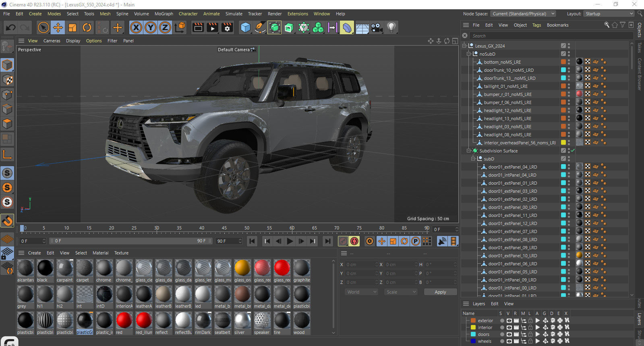Image resolution: width=644 pixels, height=346 pixels.
Task: Toggle Z axis lock
Action: [165, 27]
